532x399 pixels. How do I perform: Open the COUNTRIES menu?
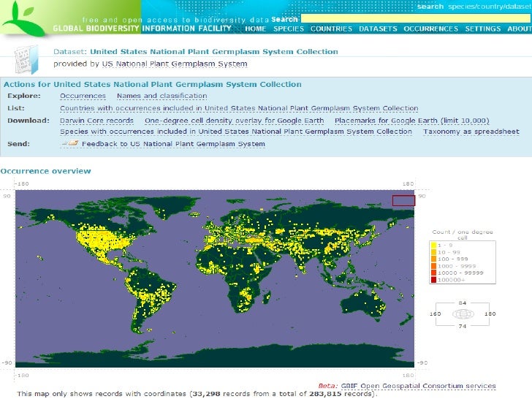tap(332, 28)
